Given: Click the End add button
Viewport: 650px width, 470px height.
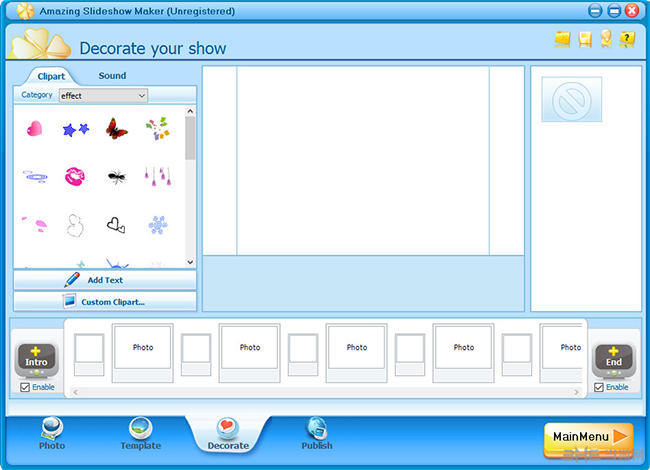Looking at the screenshot, I should coord(614,358).
